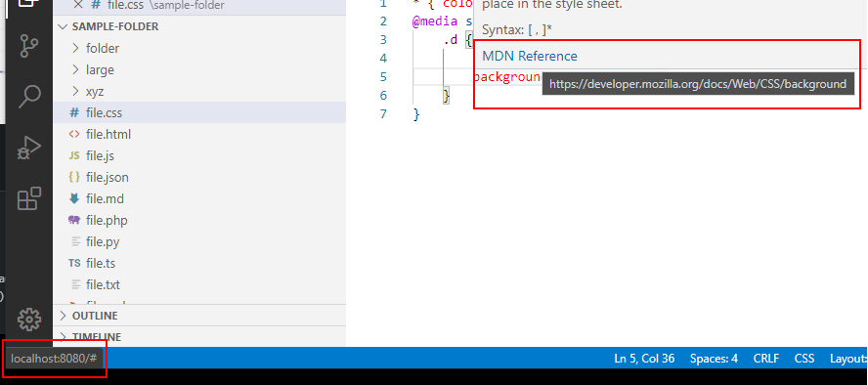Expand the OUTLINE panel
868x385 pixels.
(199, 316)
